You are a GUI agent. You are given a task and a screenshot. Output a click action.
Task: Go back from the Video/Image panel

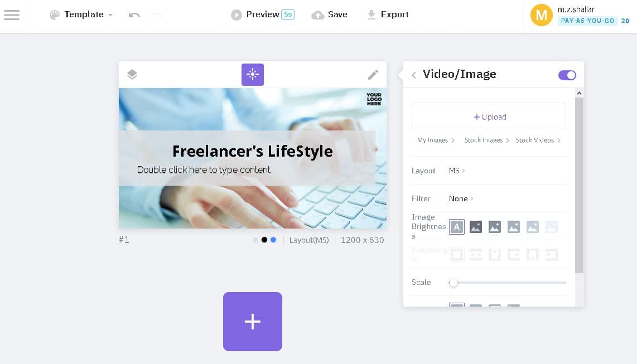click(413, 75)
